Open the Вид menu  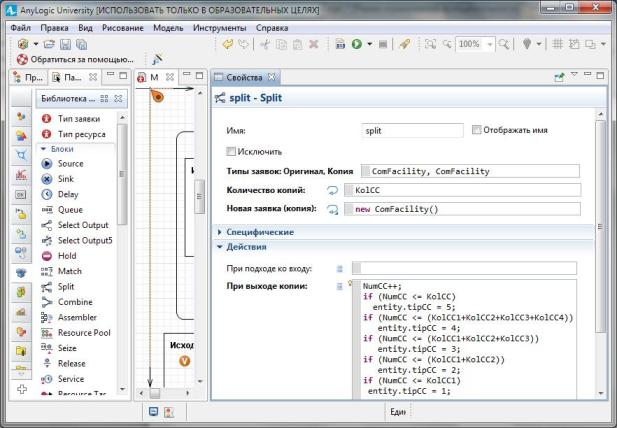click(x=85, y=28)
